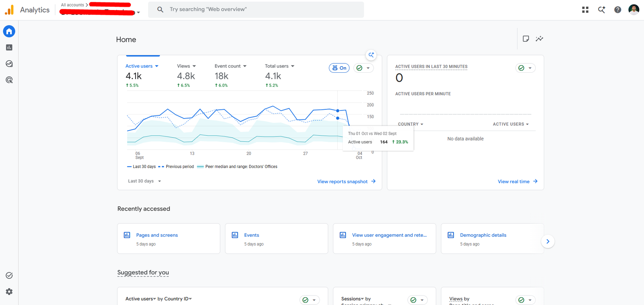Click the search box in the header

(256, 10)
